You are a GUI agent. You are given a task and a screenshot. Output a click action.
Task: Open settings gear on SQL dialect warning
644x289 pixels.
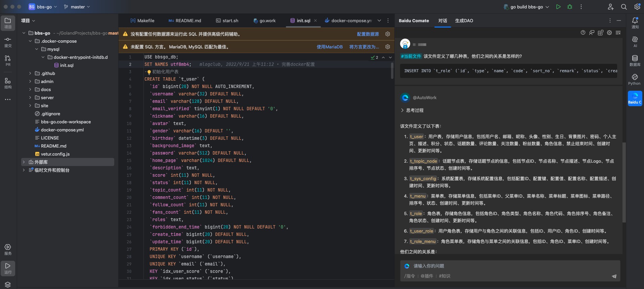click(388, 47)
